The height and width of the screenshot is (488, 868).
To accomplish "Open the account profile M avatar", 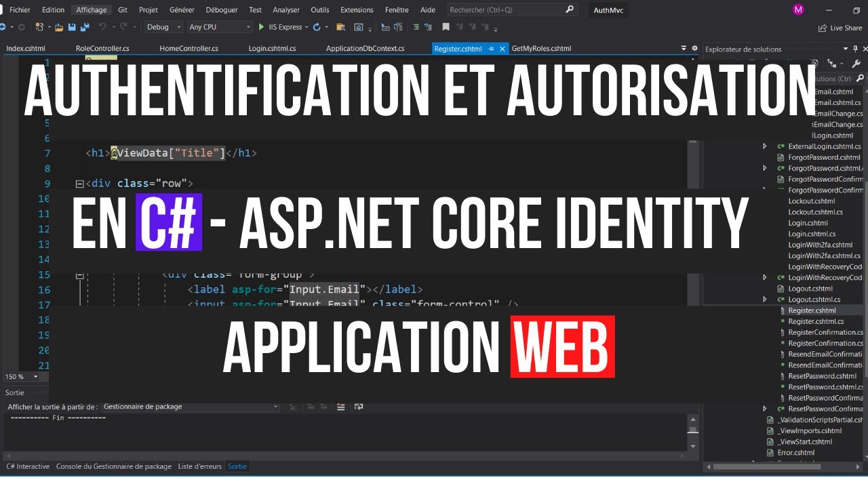I will (x=797, y=10).
